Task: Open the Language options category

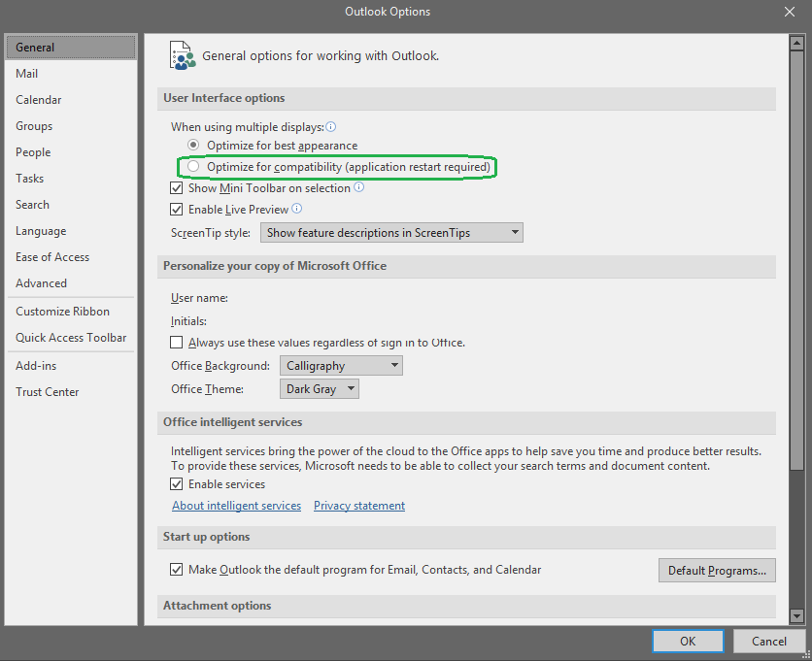Action: pos(71,231)
